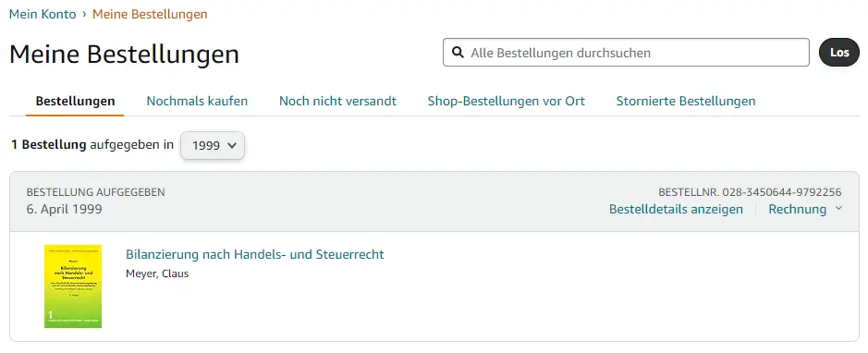Expand the Rechnung invoice options
This screenshot has width=868, height=353.
tap(805, 209)
